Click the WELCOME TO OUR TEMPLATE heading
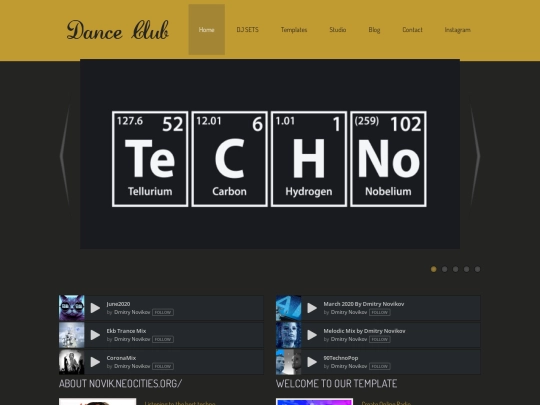 [336, 383]
